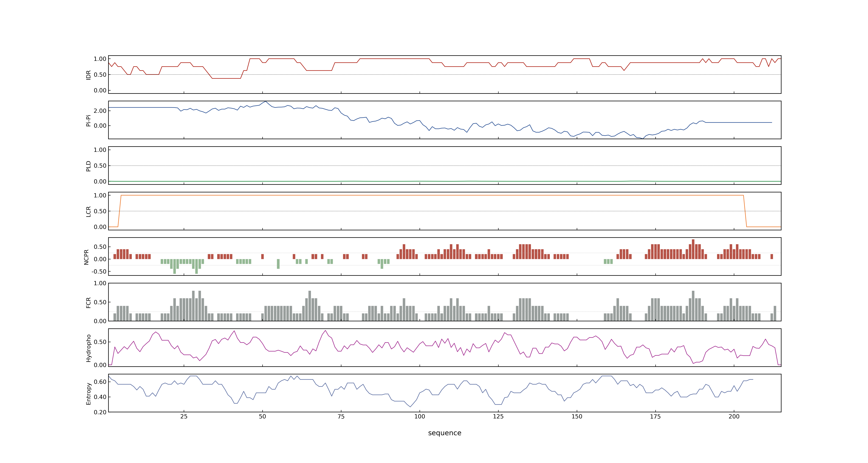Click the IDR y-axis label
This screenshot has height=463, width=868.
click(88, 75)
